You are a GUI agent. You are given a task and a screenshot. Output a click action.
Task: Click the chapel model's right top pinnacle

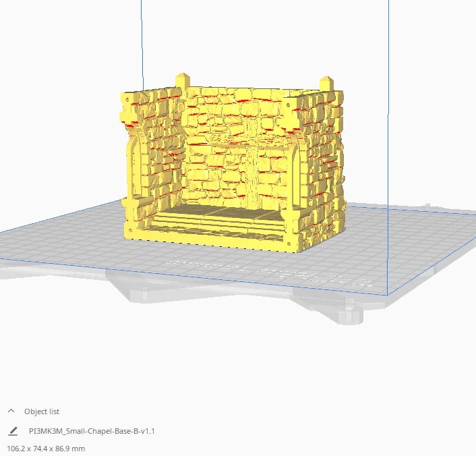click(327, 83)
